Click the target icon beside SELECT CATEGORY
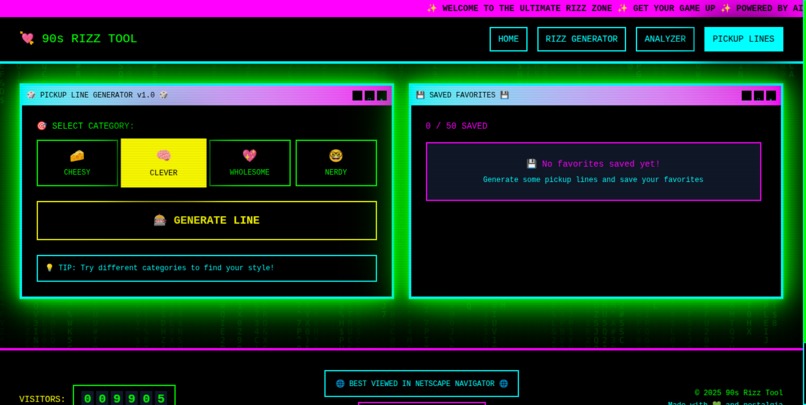 tap(42, 126)
